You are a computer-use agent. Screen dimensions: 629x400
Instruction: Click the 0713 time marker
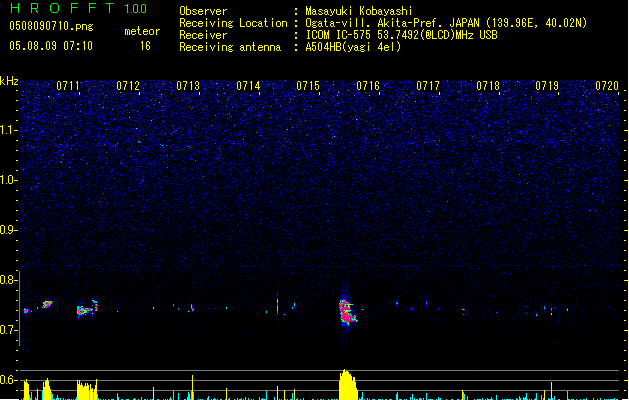[x=188, y=86]
